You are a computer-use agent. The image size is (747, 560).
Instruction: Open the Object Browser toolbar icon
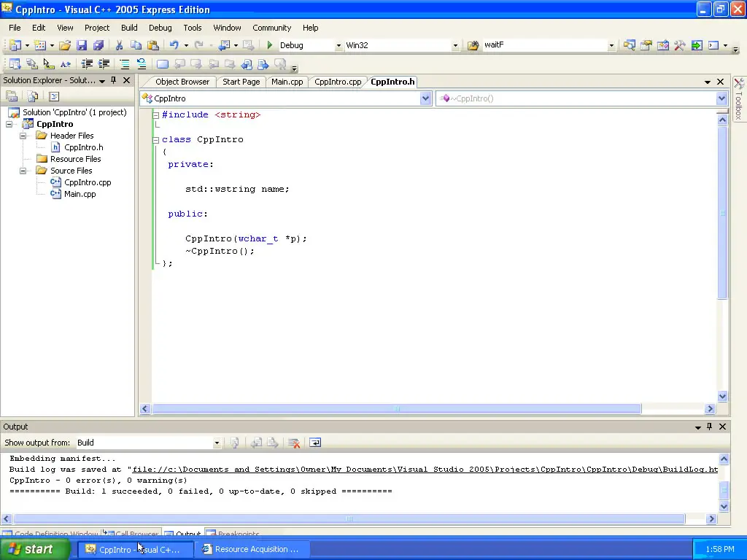click(663, 45)
